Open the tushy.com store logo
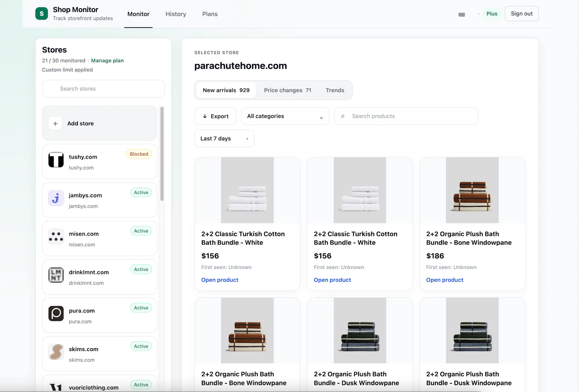The width and height of the screenshot is (579, 392). pos(56,160)
